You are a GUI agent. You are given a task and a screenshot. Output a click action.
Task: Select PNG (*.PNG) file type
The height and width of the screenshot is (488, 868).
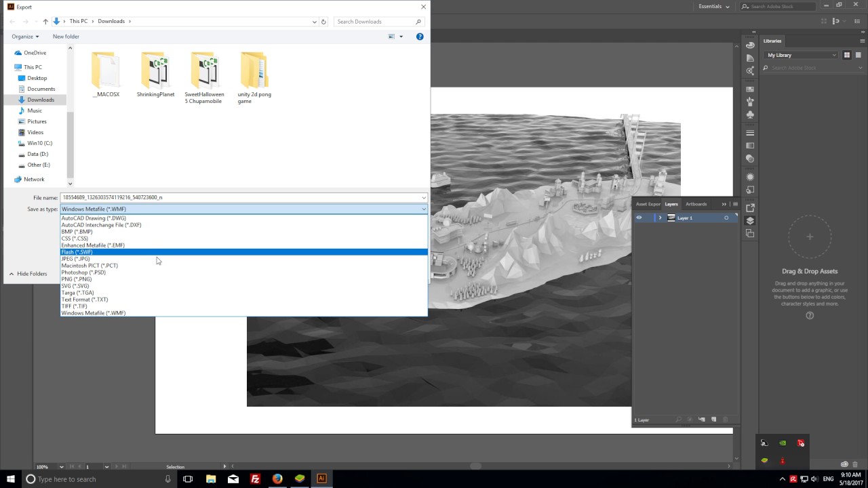[244, 279]
